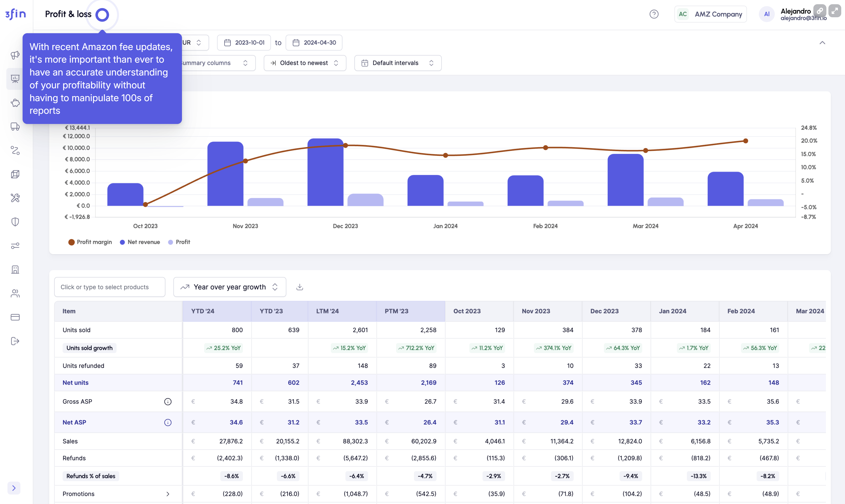Click the logout icon in sidebar

(15, 341)
